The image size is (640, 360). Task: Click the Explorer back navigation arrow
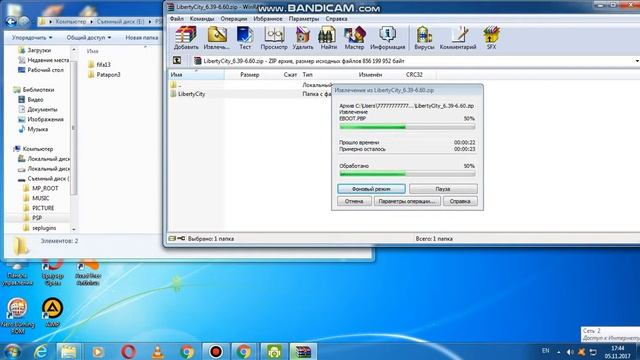pos(11,21)
